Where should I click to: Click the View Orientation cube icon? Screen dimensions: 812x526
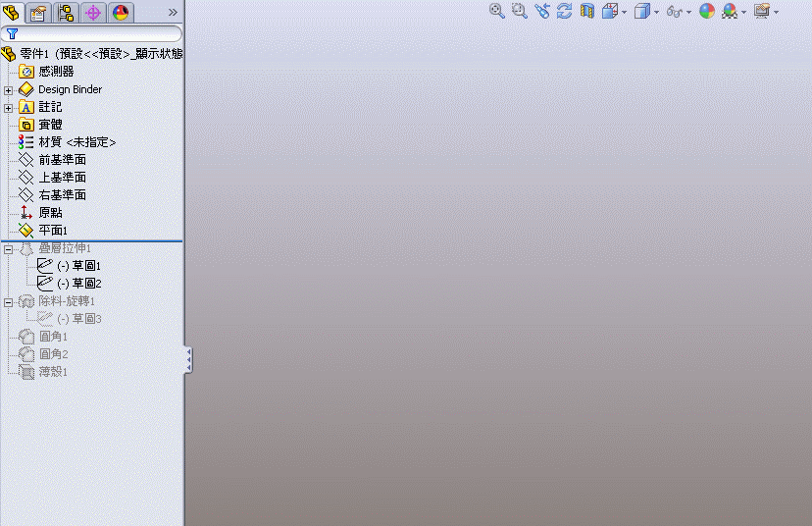click(x=610, y=11)
